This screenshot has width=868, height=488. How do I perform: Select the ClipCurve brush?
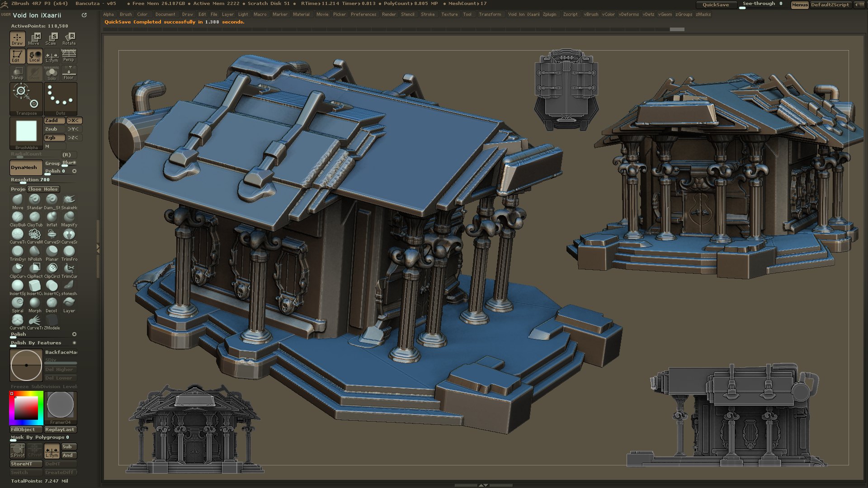coord(18,269)
